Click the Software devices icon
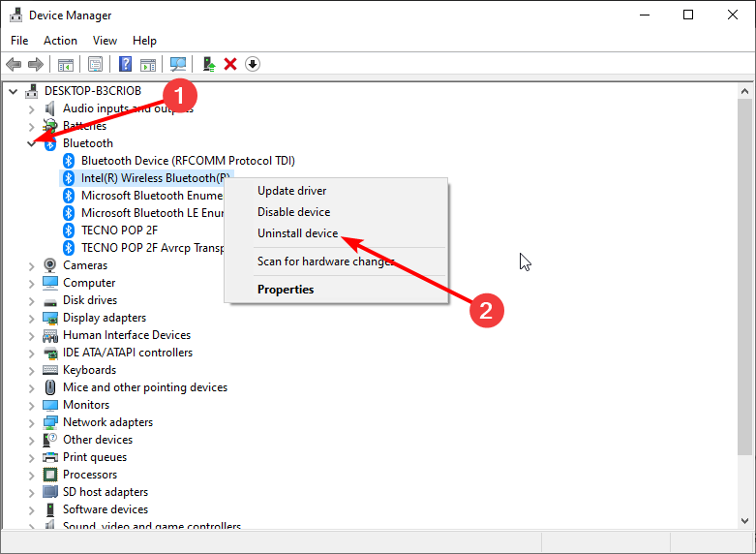The image size is (756, 554). pyautogui.click(x=50, y=509)
